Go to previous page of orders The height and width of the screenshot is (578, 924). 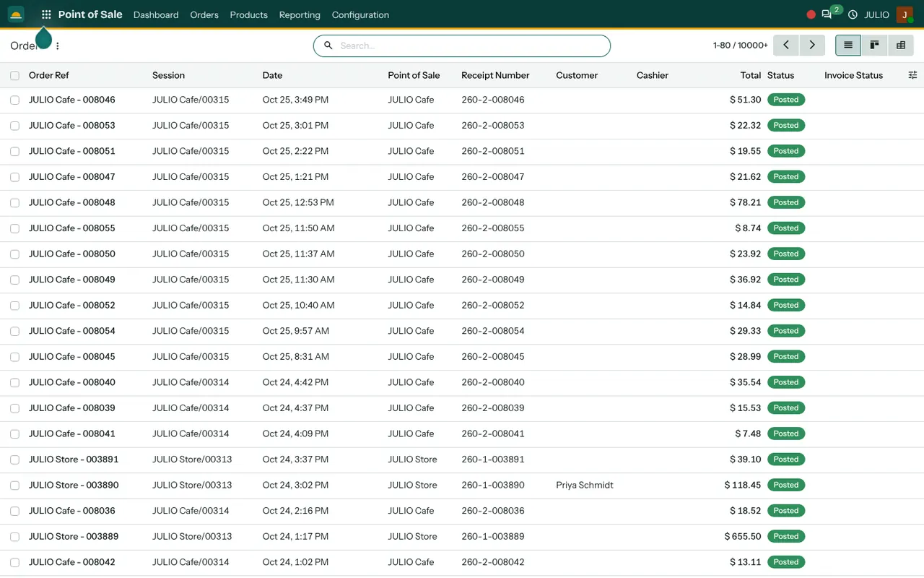click(x=786, y=45)
